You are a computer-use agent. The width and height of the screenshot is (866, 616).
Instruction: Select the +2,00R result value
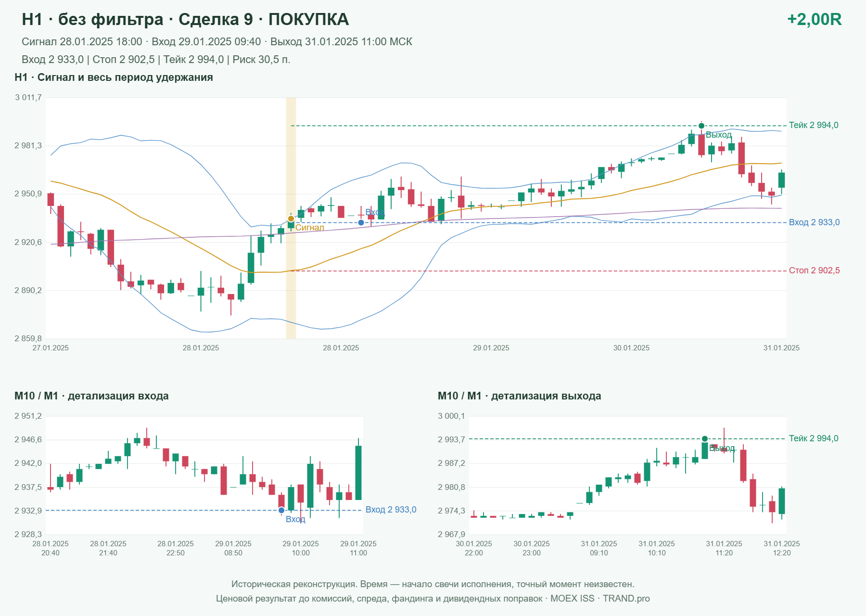pos(814,19)
